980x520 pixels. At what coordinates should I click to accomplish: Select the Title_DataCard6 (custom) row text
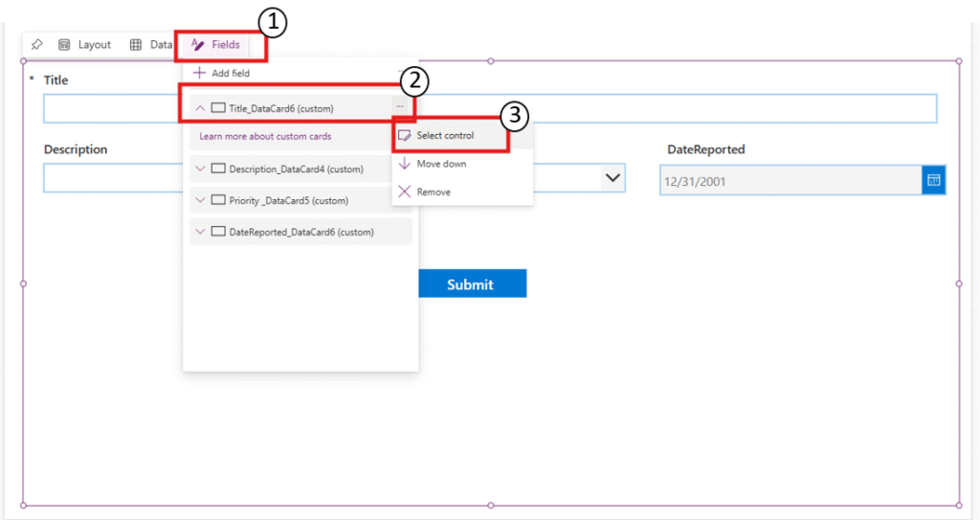click(x=281, y=108)
